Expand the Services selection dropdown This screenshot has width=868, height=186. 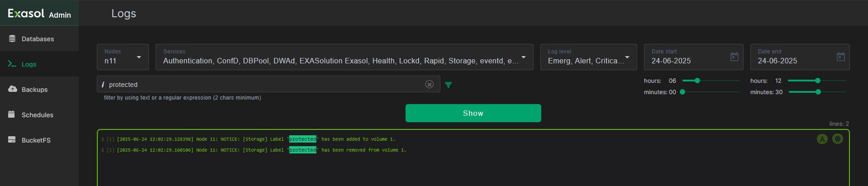click(x=344, y=57)
